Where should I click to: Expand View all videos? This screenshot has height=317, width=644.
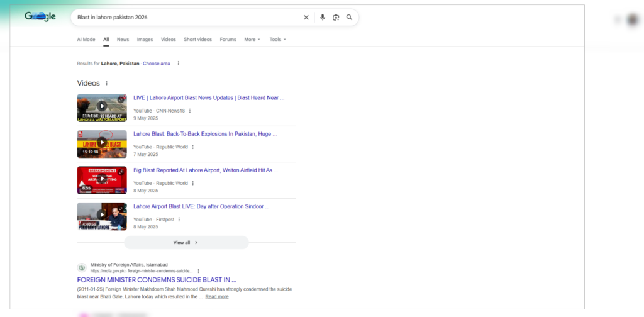(x=186, y=242)
